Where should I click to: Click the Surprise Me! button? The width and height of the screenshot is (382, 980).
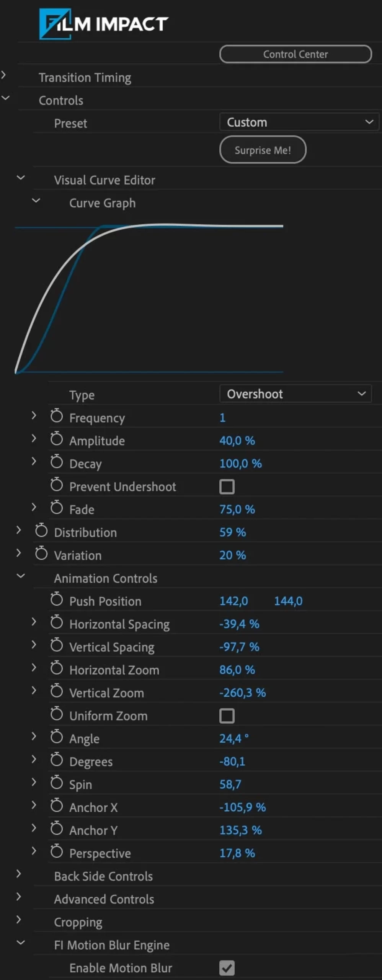(263, 150)
